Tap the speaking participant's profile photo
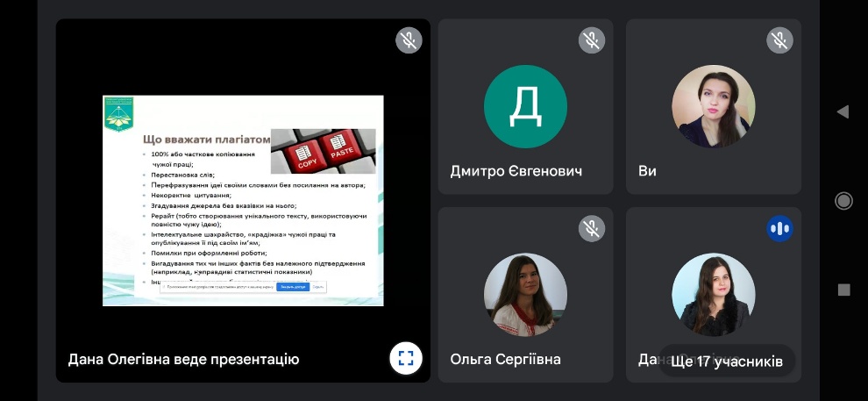 click(714, 295)
